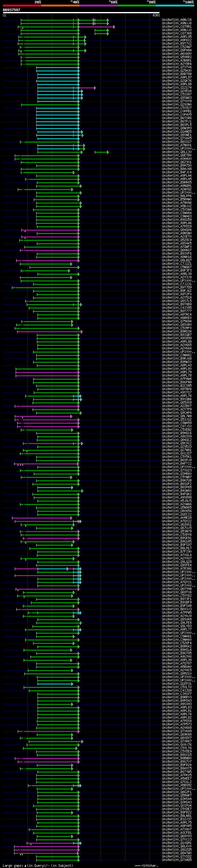Click the magenta alignment arrow of UniRef100_C6TMR1

pyautogui.click(x=97, y=26)
